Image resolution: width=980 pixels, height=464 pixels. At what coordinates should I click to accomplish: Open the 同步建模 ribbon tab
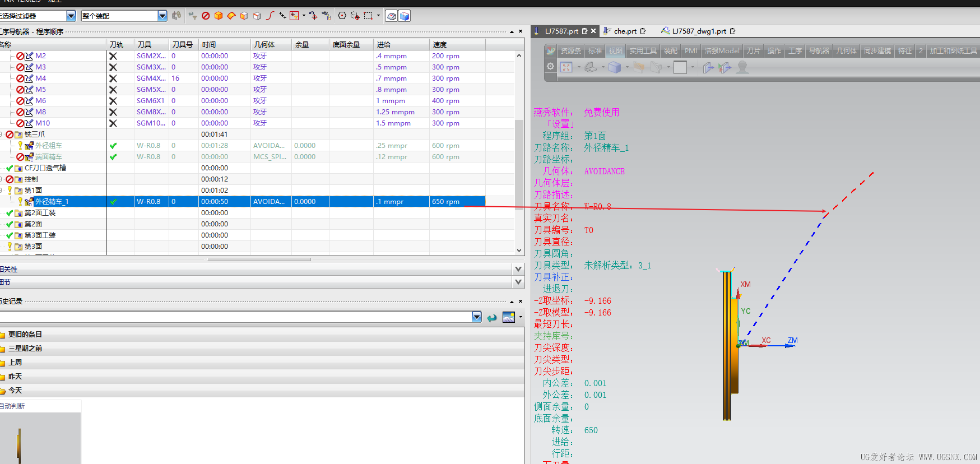coord(877,51)
